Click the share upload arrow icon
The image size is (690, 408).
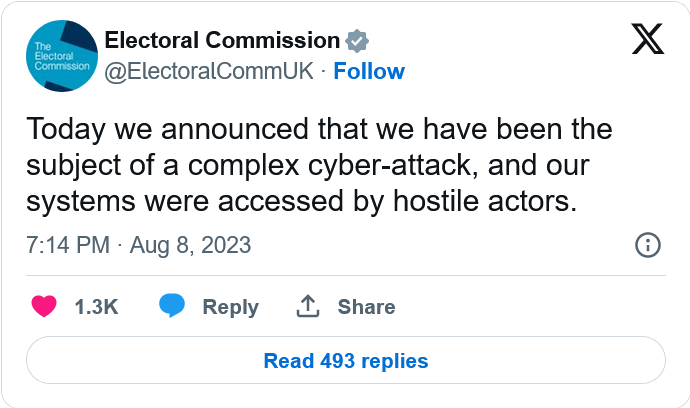307,307
